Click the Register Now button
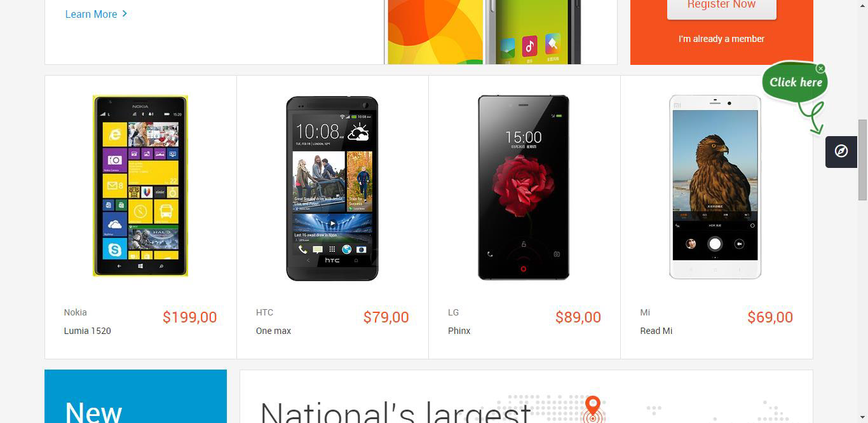Screen dimensions: 868x423 pos(721,6)
